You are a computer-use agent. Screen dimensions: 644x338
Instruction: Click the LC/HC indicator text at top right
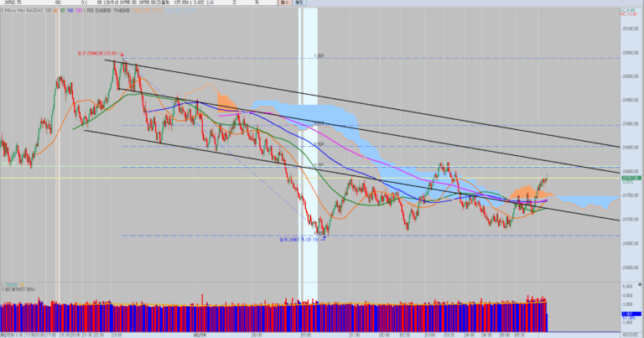[x=629, y=12]
